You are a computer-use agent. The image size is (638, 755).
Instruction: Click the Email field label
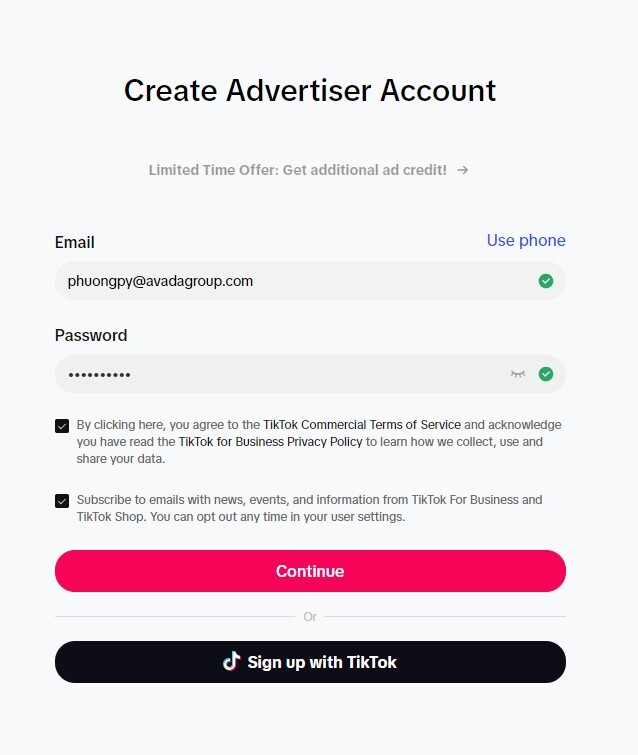tap(75, 242)
